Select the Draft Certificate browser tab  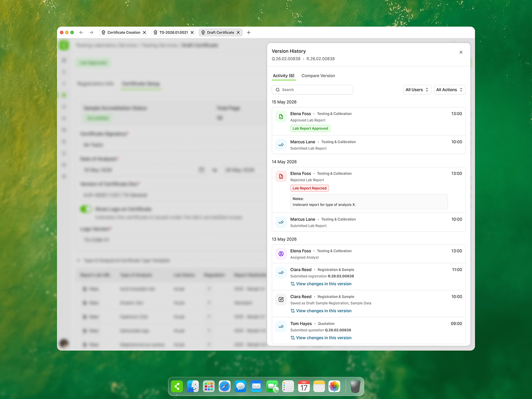point(220,32)
